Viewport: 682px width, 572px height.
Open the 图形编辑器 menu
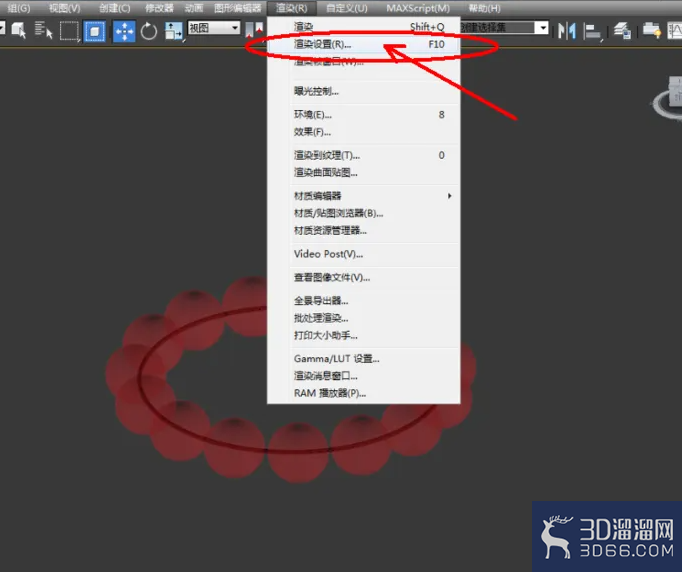237,8
